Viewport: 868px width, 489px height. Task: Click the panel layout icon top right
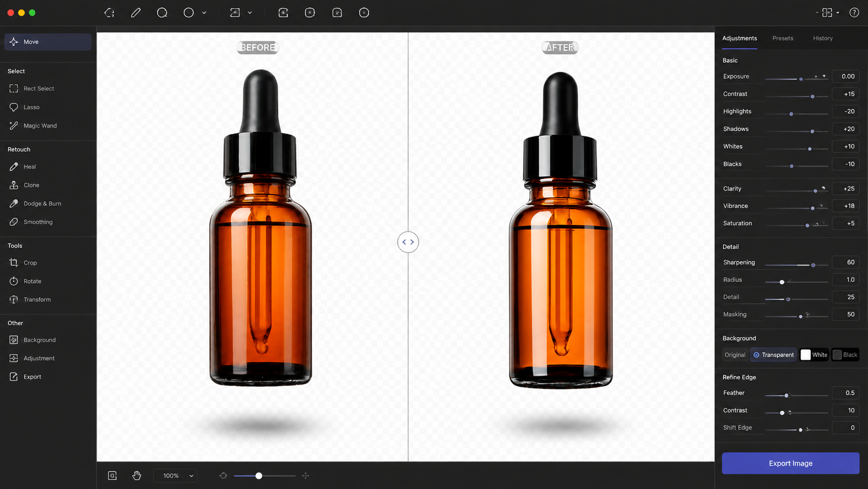[827, 12]
